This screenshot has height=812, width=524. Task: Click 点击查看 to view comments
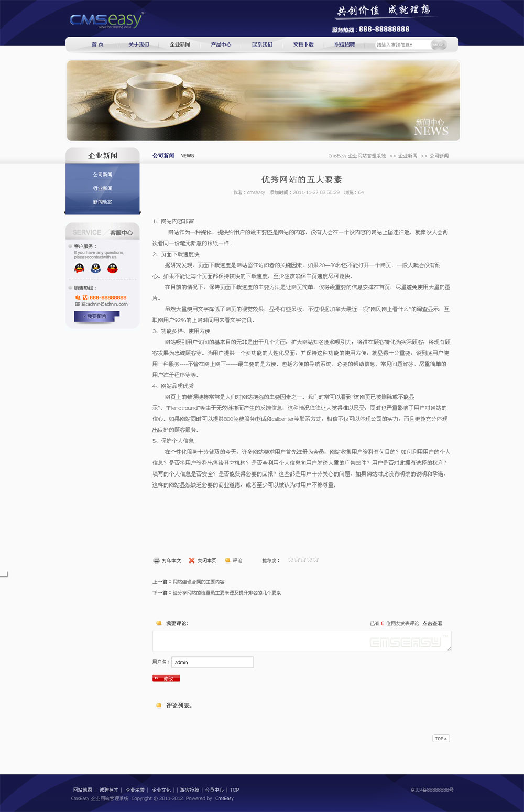pyautogui.click(x=432, y=624)
